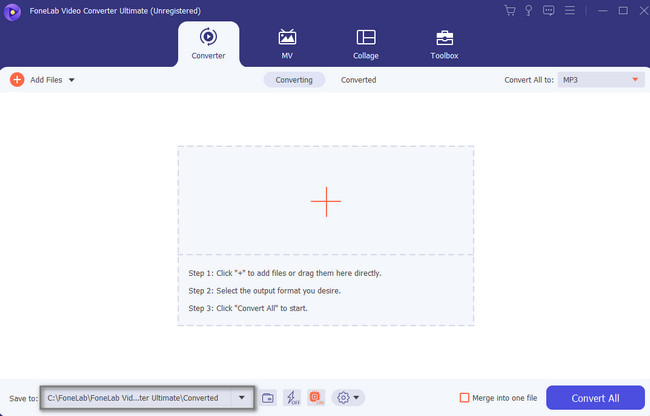
Task: Click the Step 2 instruction text
Action: pyautogui.click(x=264, y=291)
